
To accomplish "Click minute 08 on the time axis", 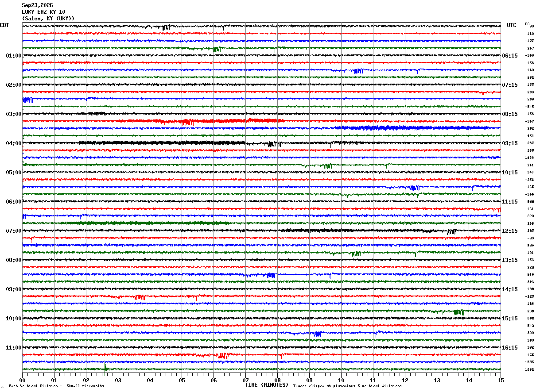I will tap(277, 380).
